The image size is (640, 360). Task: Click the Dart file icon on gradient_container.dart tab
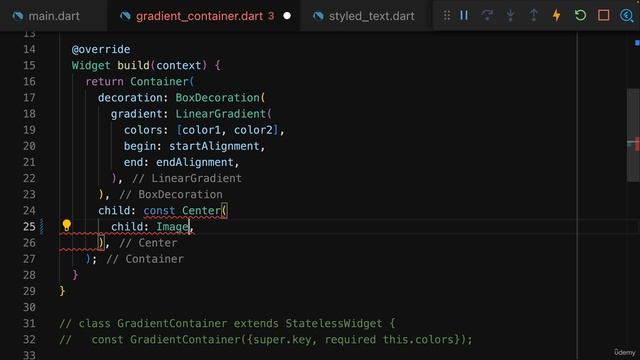point(125,16)
